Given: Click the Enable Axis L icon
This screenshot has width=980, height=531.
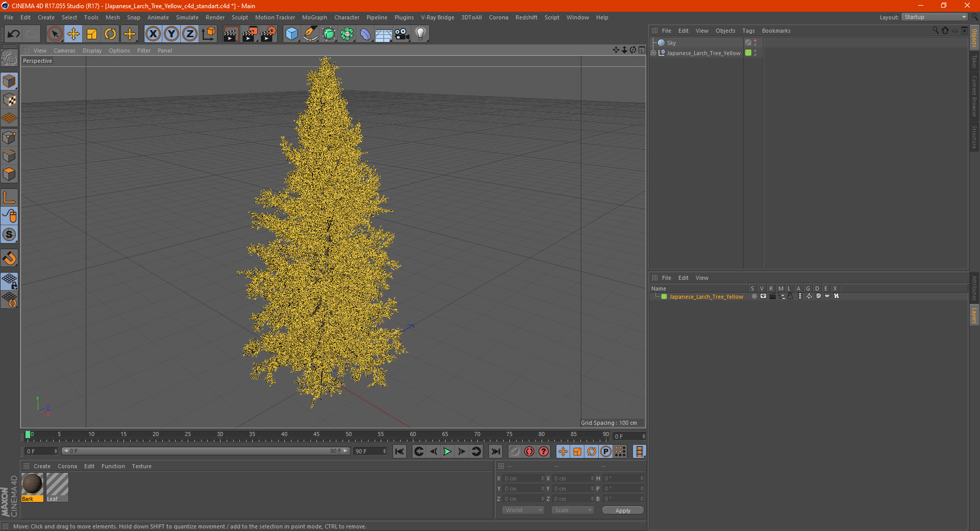Looking at the screenshot, I should 9,198.
